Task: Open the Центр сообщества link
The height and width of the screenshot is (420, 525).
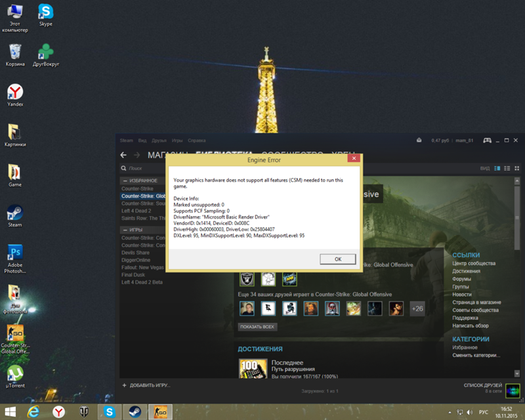Action: pos(474,263)
